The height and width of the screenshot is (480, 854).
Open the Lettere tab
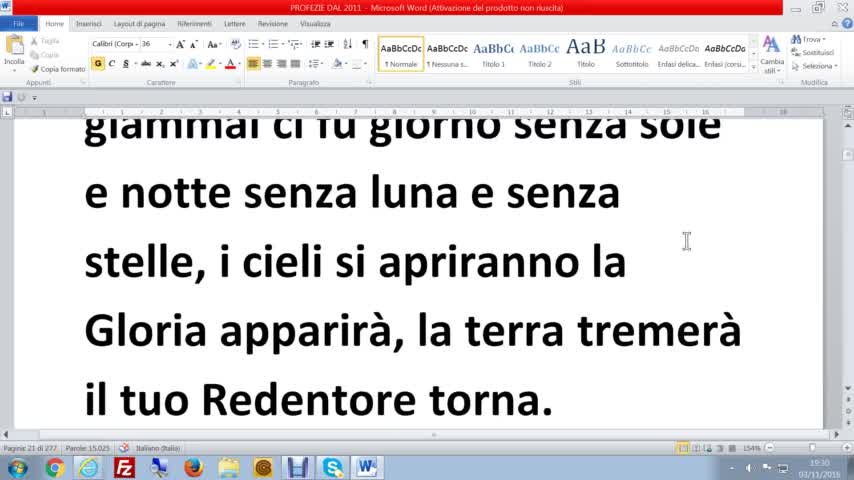[234, 24]
